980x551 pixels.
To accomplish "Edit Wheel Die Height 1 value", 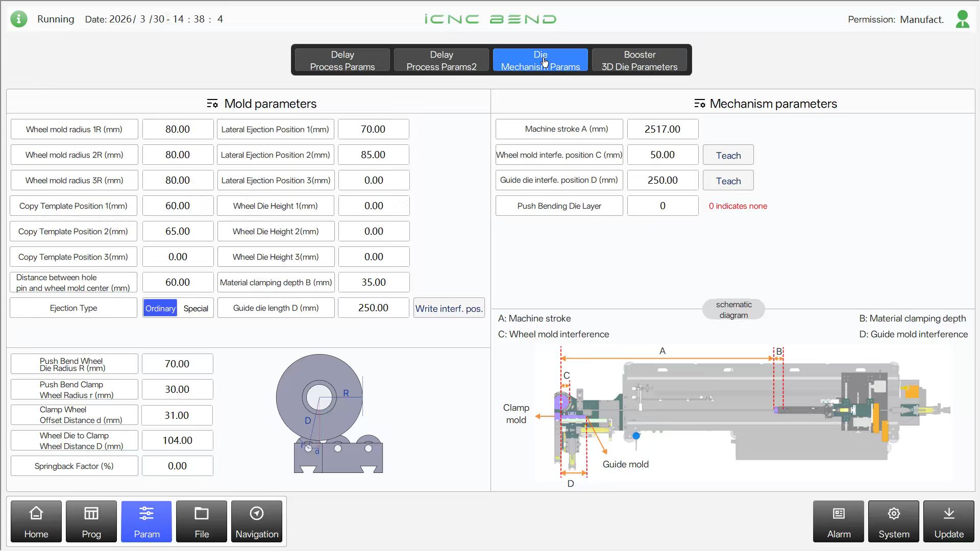I will 374,206.
